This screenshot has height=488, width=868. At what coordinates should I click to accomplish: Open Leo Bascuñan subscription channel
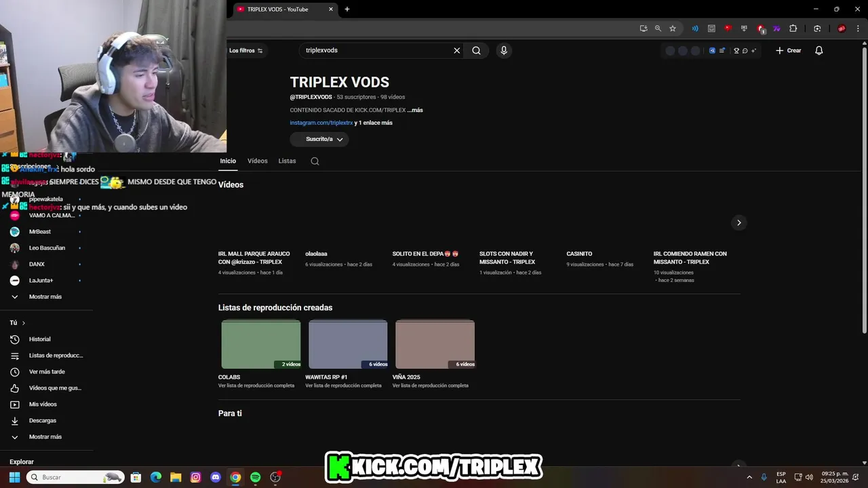click(x=46, y=248)
